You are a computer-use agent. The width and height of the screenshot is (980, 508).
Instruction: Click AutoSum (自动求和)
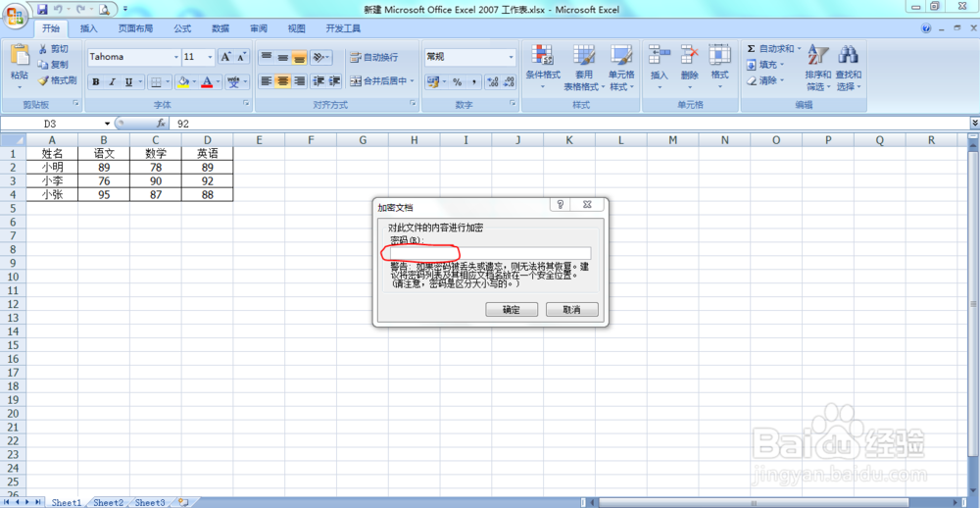[x=770, y=49]
